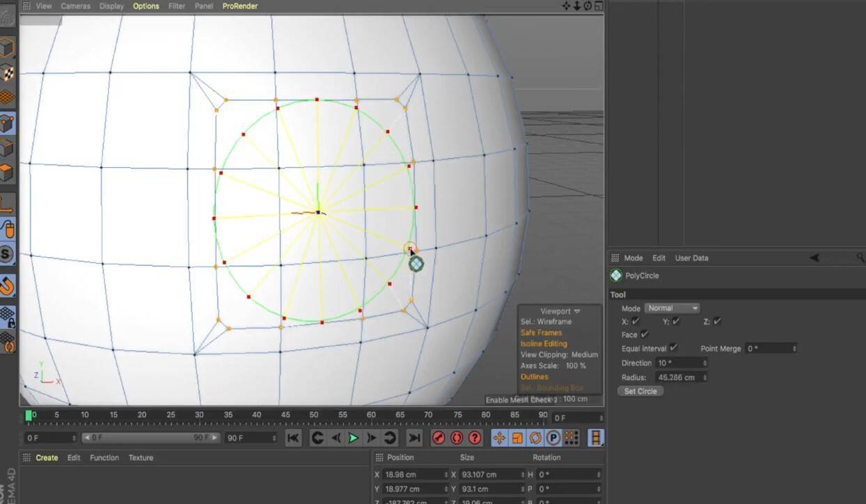Select the Move tool icon near timeline

click(501, 438)
